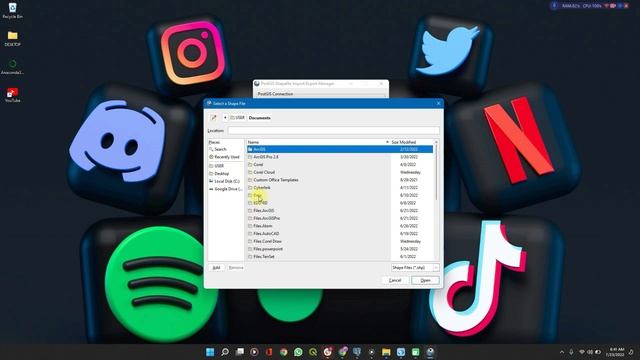Click the Add bookmark button
The height and width of the screenshot is (360, 640).
[216, 268]
